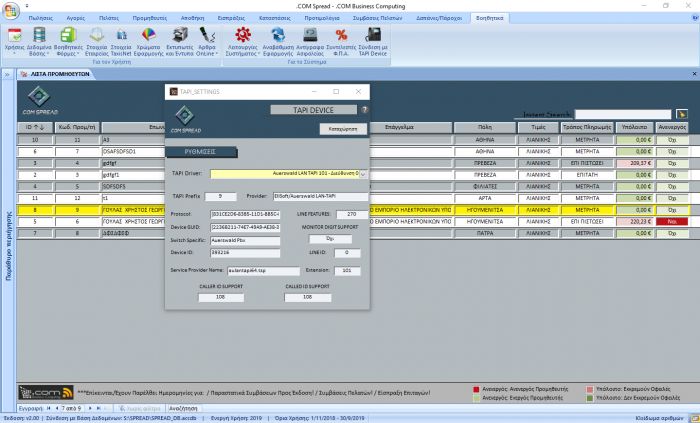Click the .com RSS logo at bottom

(x=46, y=393)
